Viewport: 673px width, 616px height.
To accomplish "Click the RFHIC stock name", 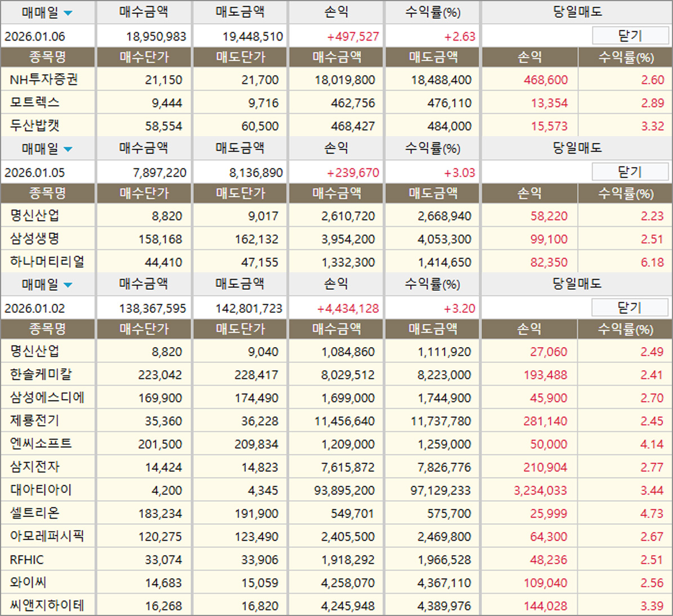I will click(26, 560).
